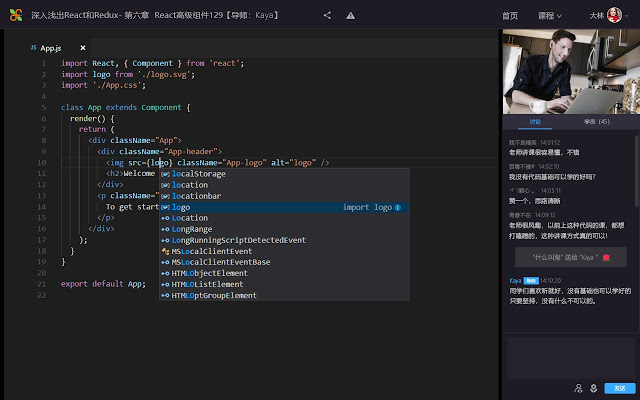Select the highlighted logo suggestion
Viewport: 640px width, 400px height.
click(284, 207)
